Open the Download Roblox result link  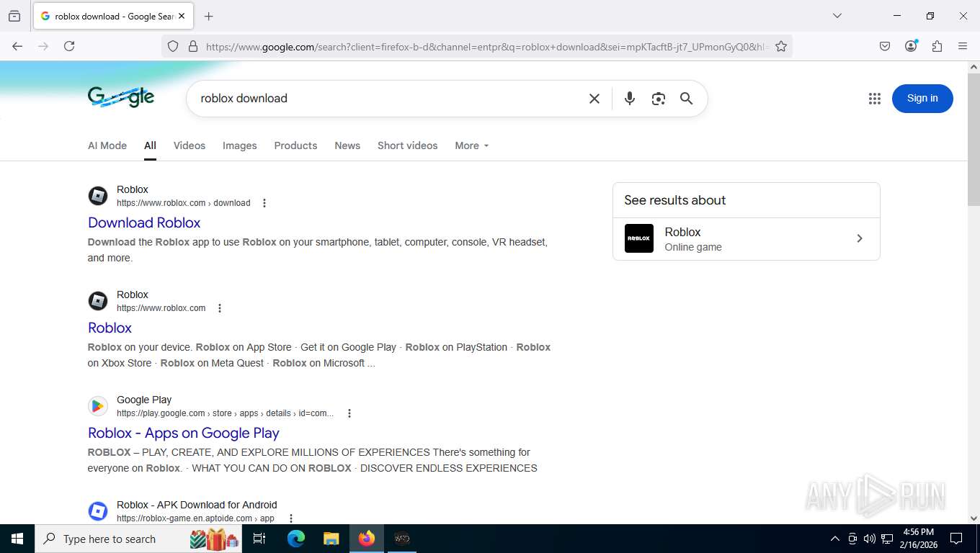(x=144, y=222)
